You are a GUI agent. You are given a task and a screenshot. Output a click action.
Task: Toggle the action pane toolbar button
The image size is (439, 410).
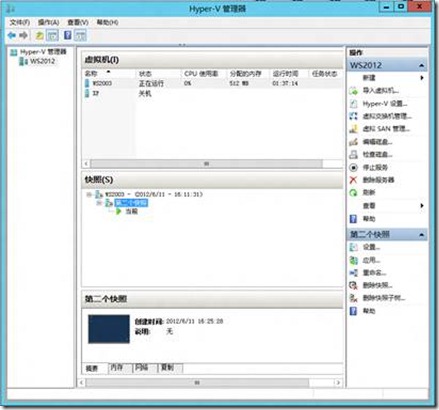pos(80,35)
